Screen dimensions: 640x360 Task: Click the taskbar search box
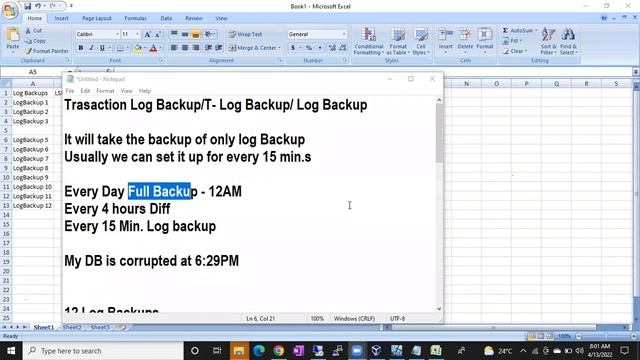(x=103, y=351)
